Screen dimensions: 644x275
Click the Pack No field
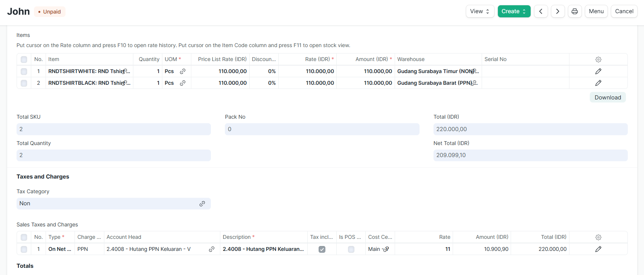pyautogui.click(x=322, y=129)
